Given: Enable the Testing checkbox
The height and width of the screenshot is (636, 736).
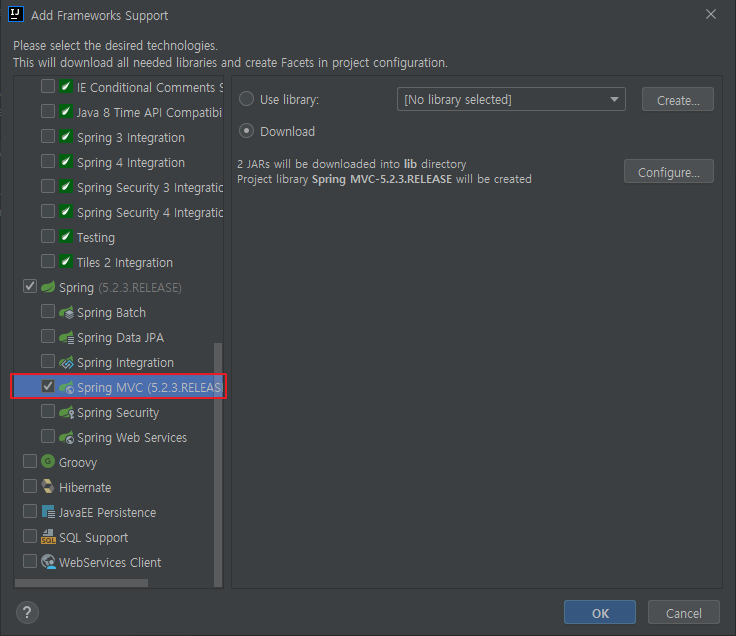Looking at the screenshot, I should [x=48, y=236].
